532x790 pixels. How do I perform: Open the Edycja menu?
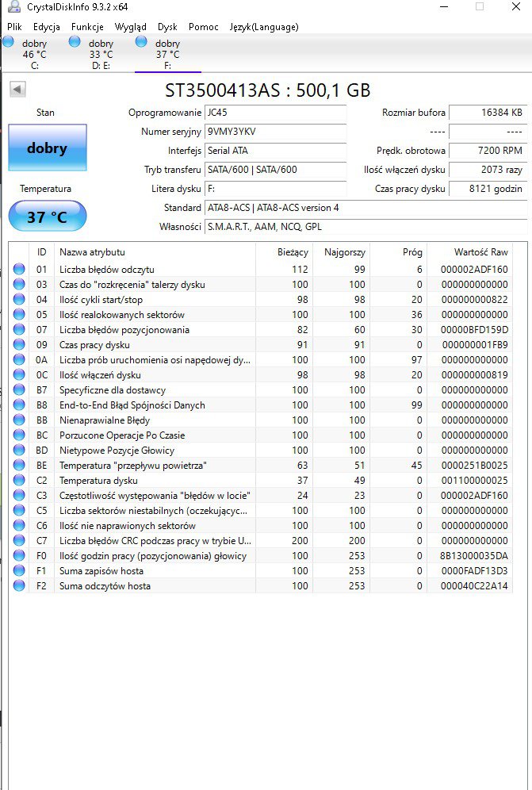[46, 27]
